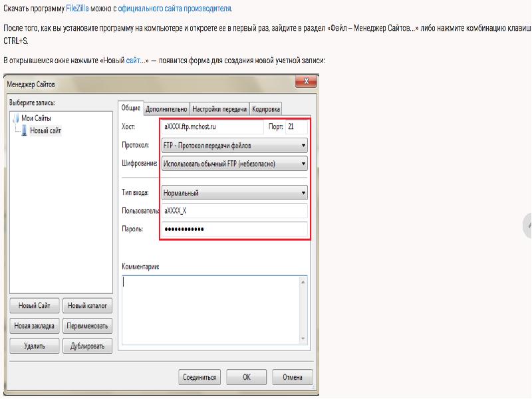Click the Комментарии scrollbar up arrow
This screenshot has height=399, width=532.
pos(303,281)
